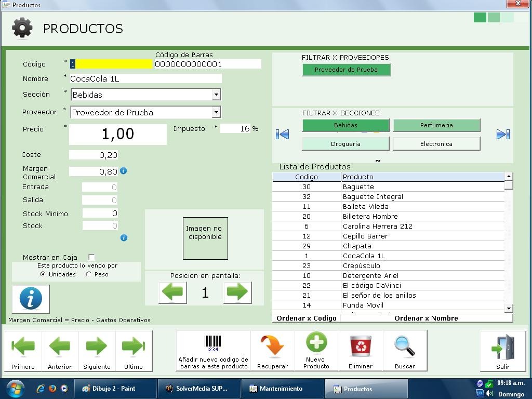This screenshot has height=399, width=532.
Task: Select Carolina Herrera 212 in product list
Action: tap(389, 226)
